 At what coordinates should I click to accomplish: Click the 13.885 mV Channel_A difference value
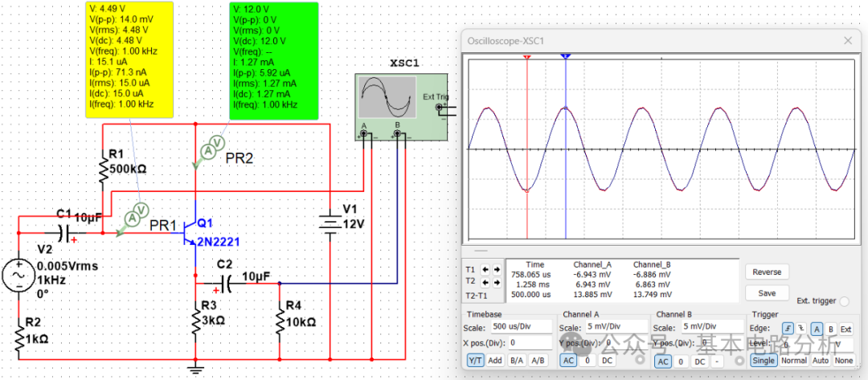tap(592, 294)
